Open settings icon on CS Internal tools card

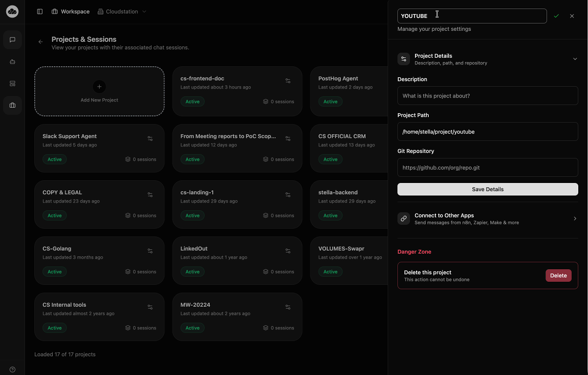[x=150, y=307]
